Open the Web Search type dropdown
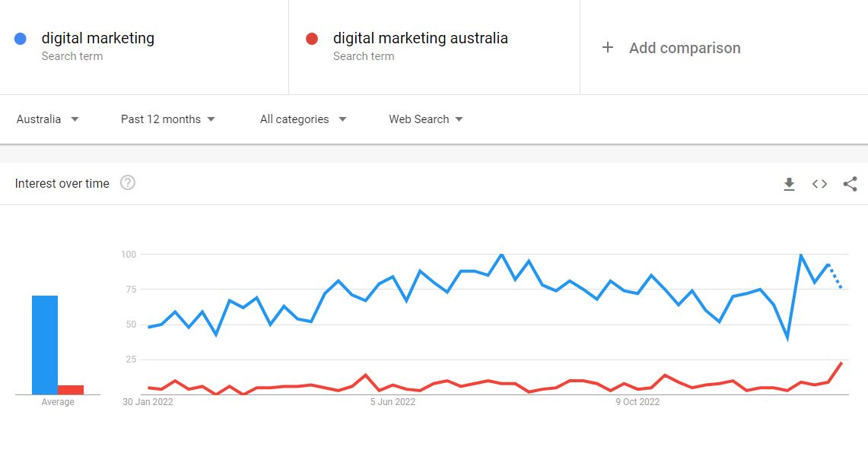 (x=426, y=119)
